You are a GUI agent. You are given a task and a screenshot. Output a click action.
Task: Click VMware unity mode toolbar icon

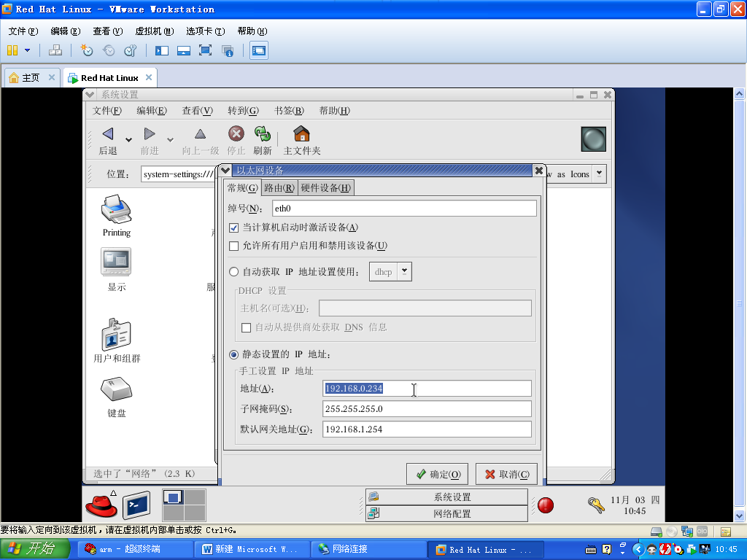pos(228,50)
